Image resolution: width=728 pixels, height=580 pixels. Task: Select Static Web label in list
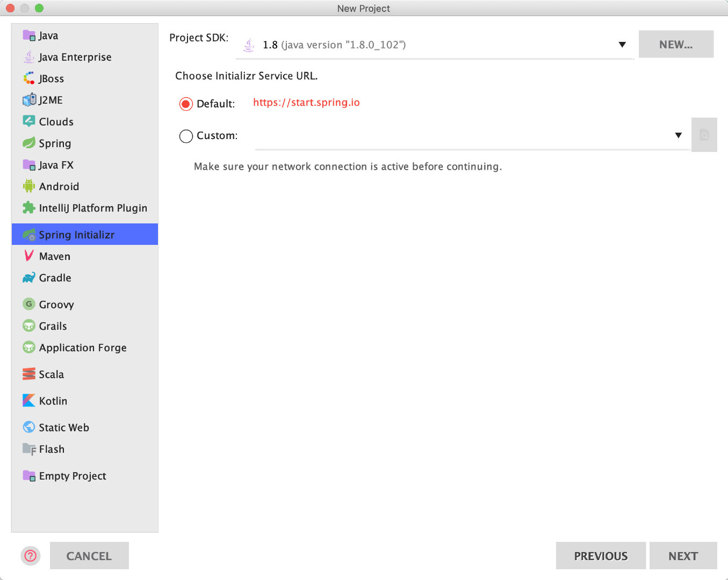[64, 427]
